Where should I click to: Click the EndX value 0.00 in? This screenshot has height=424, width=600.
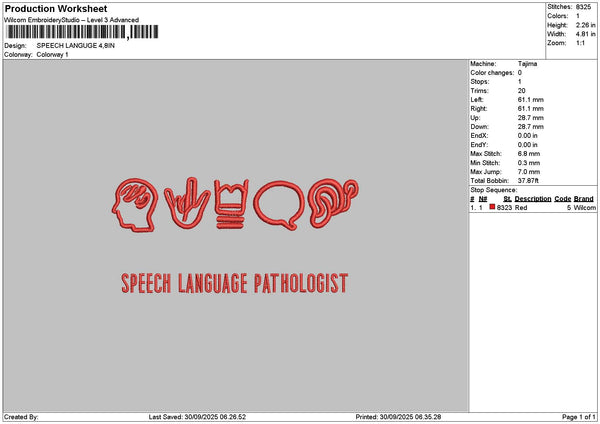(x=527, y=136)
